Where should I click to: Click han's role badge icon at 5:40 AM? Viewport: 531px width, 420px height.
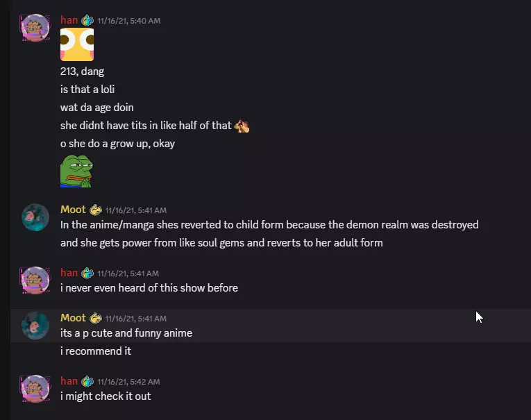click(x=87, y=20)
